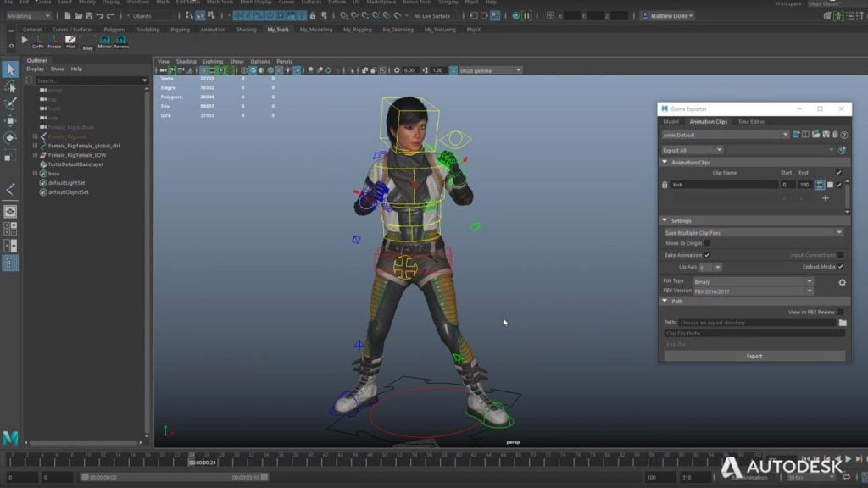The image size is (868, 488).
Task: Click the Mirror shelf icon
Action: (104, 42)
